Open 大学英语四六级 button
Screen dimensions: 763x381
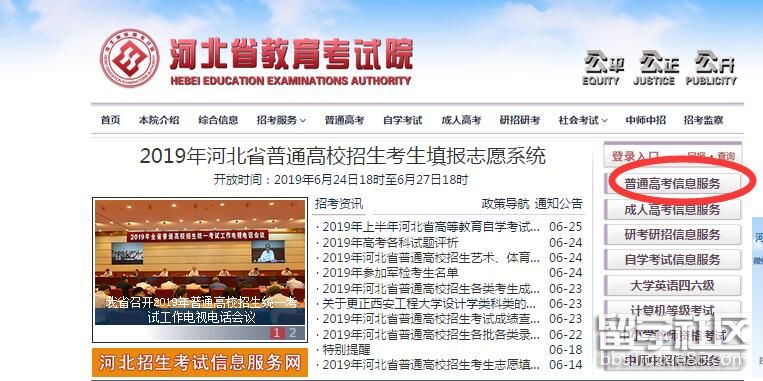coord(672,285)
